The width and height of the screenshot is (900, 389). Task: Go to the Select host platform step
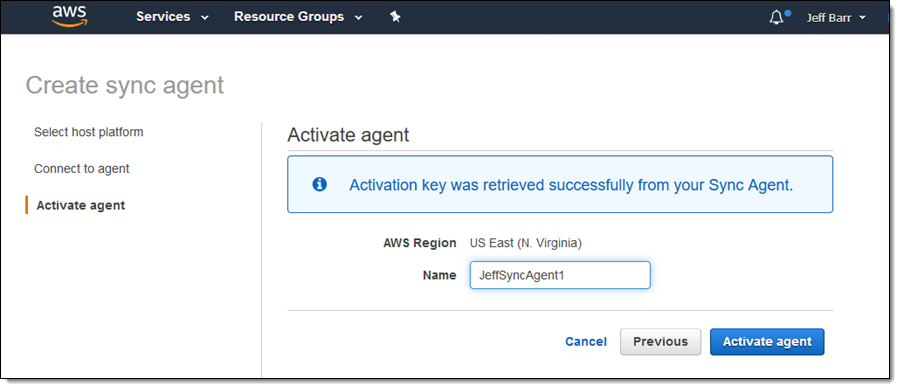pyautogui.click(x=88, y=132)
